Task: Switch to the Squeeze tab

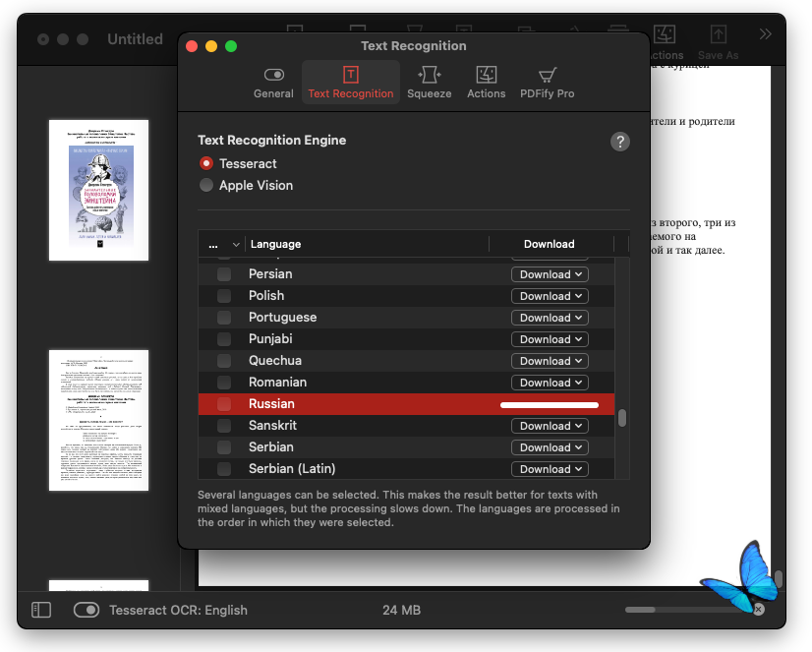Action: click(429, 83)
